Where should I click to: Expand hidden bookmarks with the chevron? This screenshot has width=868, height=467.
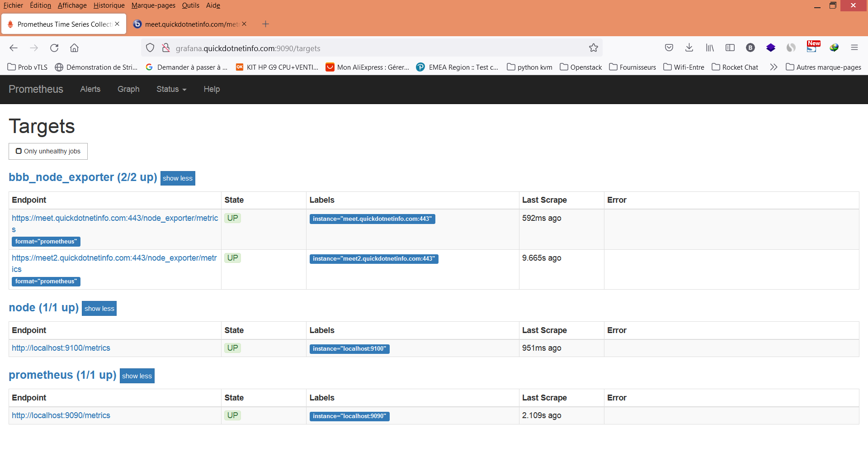(x=774, y=67)
